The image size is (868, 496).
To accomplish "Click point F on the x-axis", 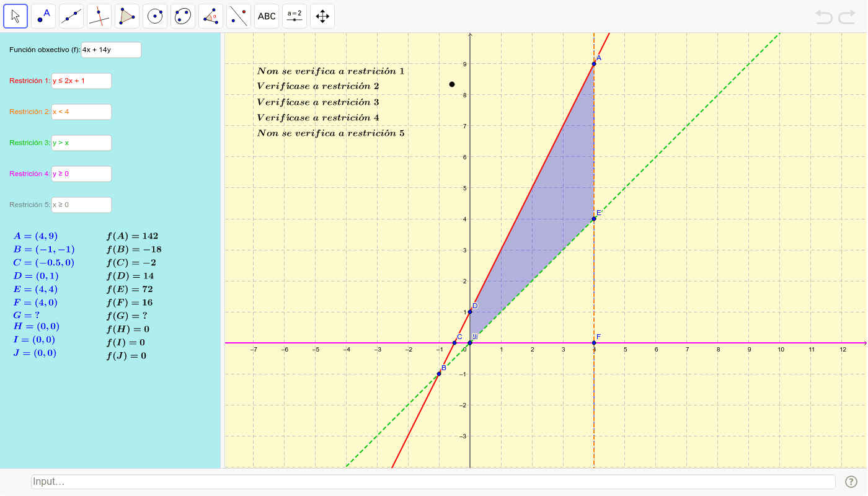I will click(594, 343).
